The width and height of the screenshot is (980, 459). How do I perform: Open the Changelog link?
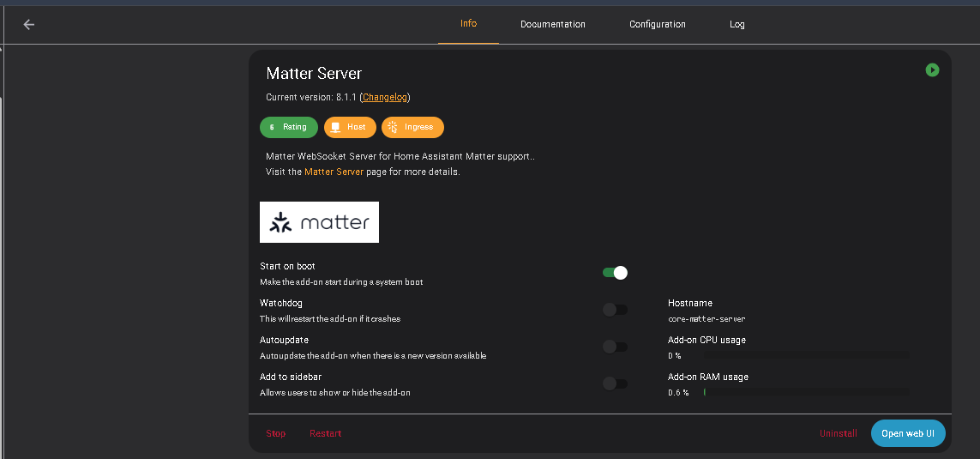coord(385,98)
